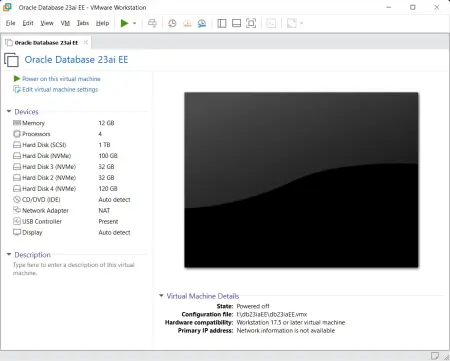Viewport: 450px width, 361px height.
Task: Select the Oracle Database 23ai EE tab
Action: pyautogui.click(x=46, y=42)
